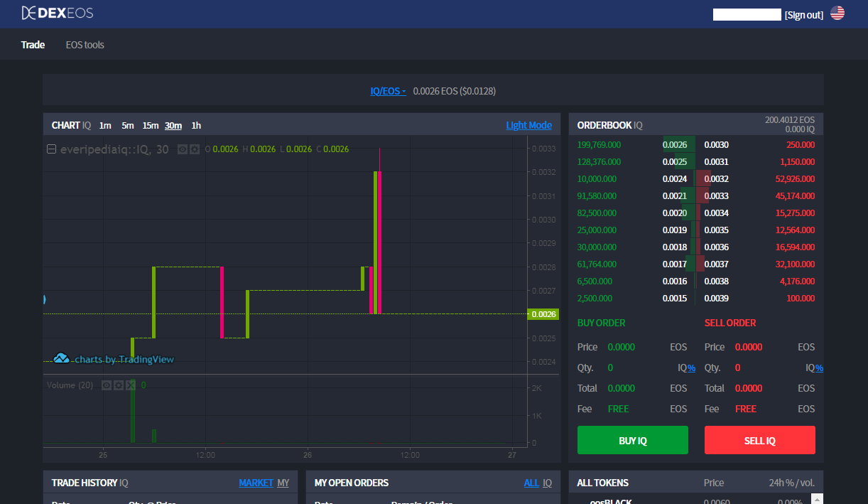Select ask price 0.0030 in orderbook
The width and height of the screenshot is (868, 504).
point(717,145)
